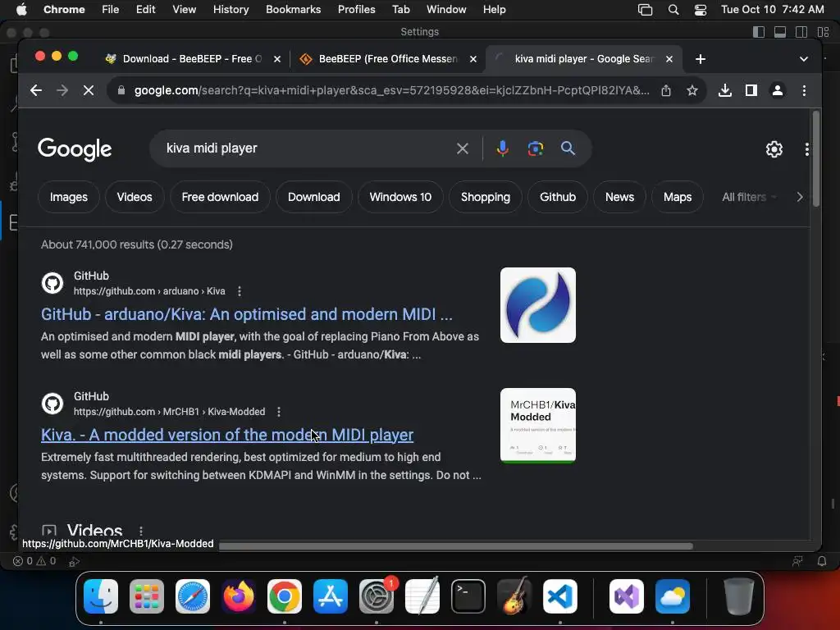This screenshot has height=630, width=840.
Task: Open Chrome profile avatar icon
Action: coord(778,90)
